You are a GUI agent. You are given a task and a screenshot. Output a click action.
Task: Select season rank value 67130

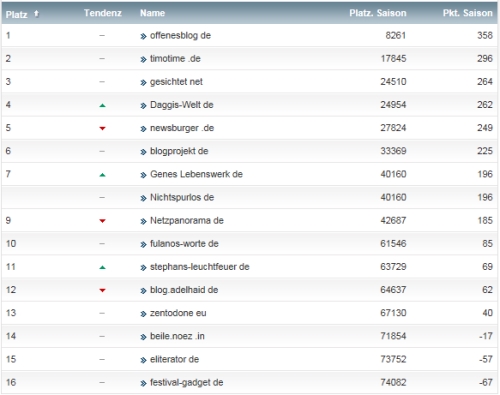point(393,313)
